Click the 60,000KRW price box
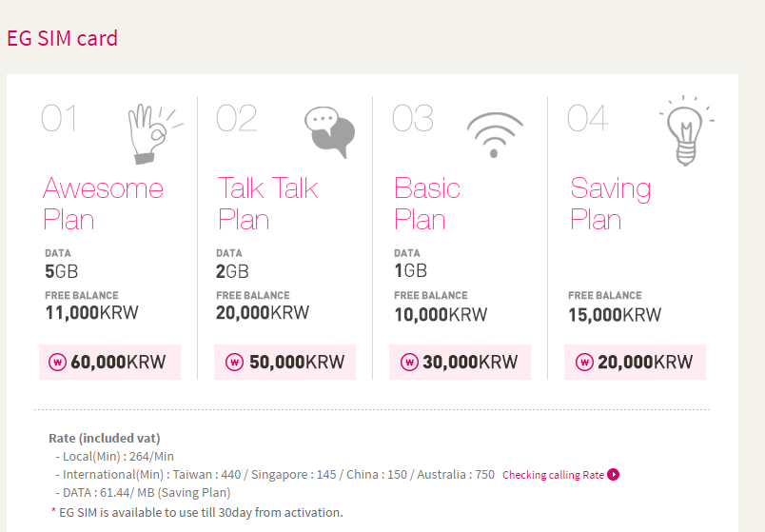 click(x=109, y=362)
